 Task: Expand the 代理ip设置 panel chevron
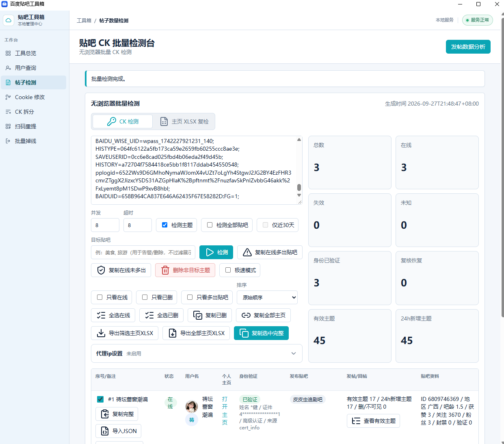coord(294,353)
